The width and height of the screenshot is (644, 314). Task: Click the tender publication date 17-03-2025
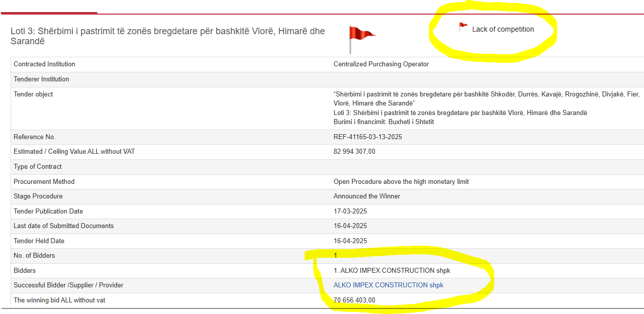pyautogui.click(x=350, y=212)
